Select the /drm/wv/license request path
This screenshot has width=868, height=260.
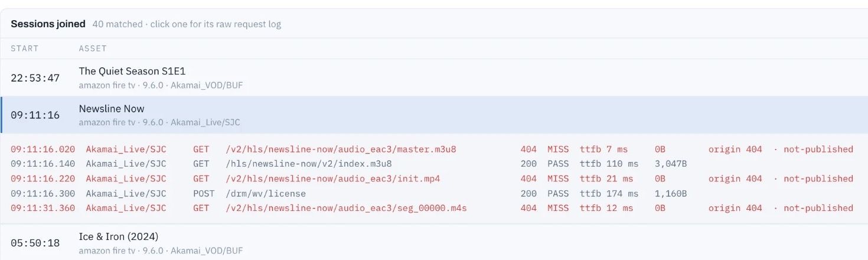tap(266, 193)
